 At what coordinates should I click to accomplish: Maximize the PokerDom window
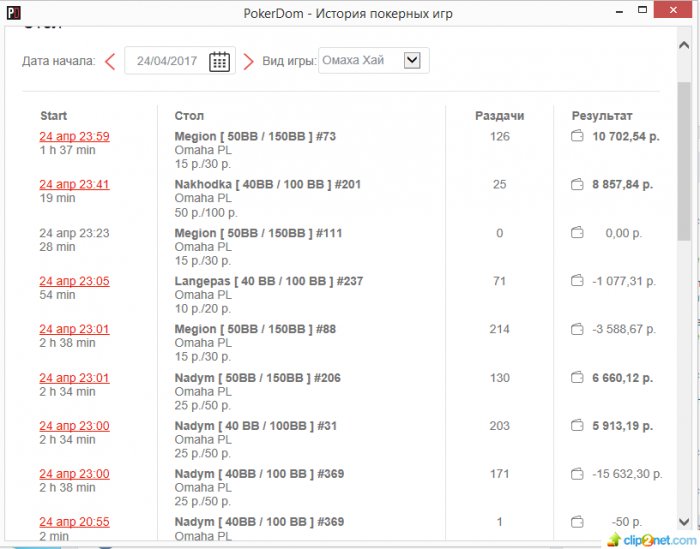(x=642, y=10)
